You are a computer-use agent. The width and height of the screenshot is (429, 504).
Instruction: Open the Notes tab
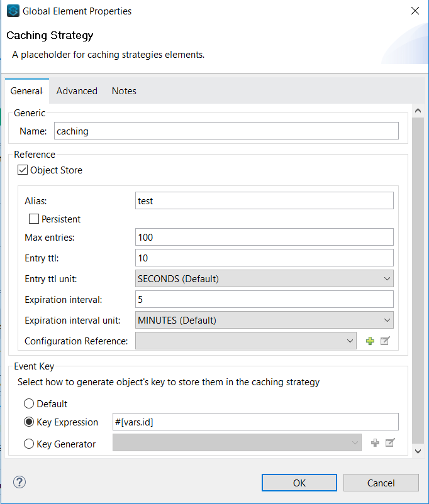[124, 91]
